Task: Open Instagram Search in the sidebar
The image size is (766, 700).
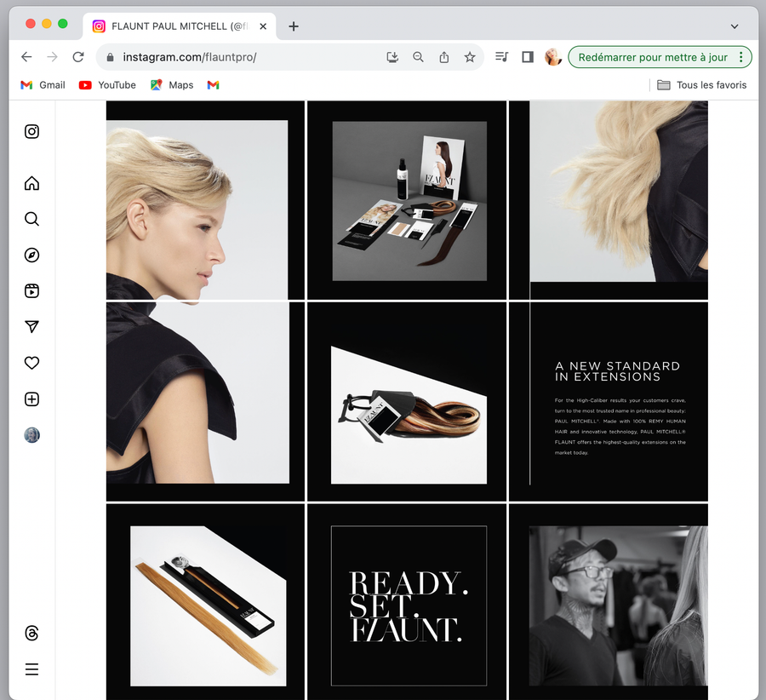Action: coord(31,219)
